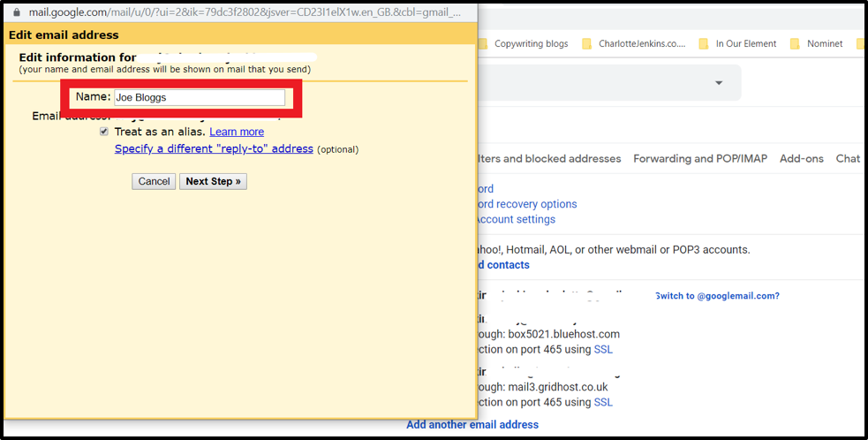Click Specify a different reply-to address
868x440 pixels.
tap(214, 149)
